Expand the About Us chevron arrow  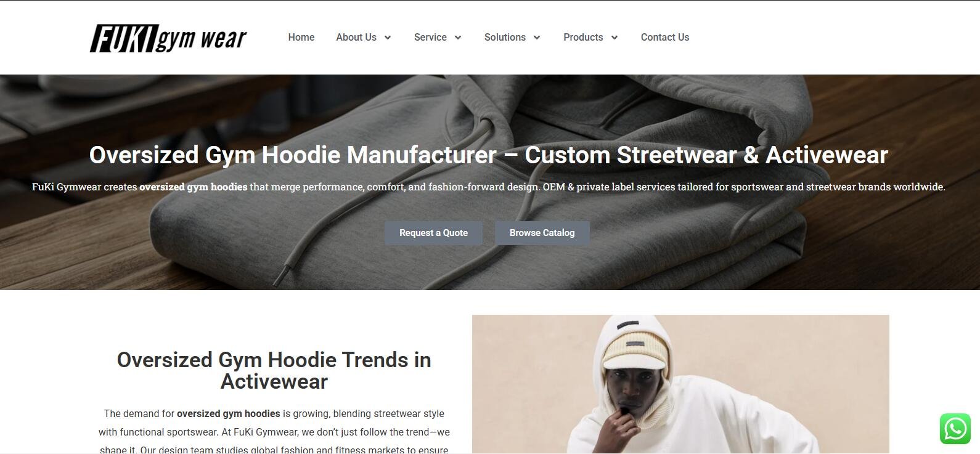pyautogui.click(x=388, y=38)
